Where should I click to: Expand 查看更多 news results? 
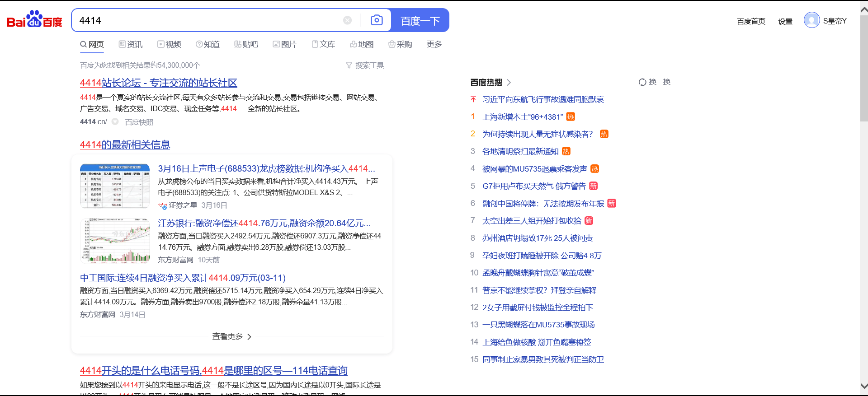tap(231, 336)
